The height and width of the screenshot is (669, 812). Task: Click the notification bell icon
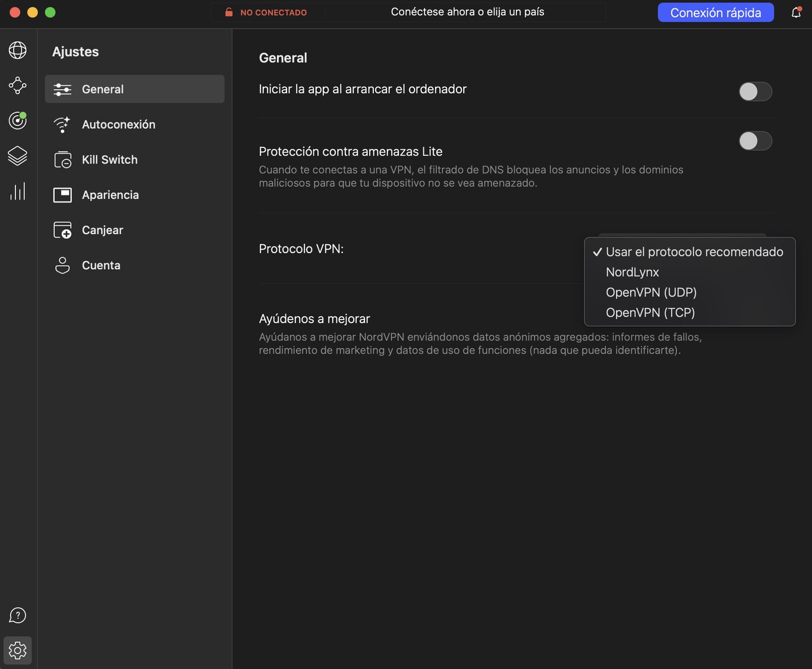796,12
